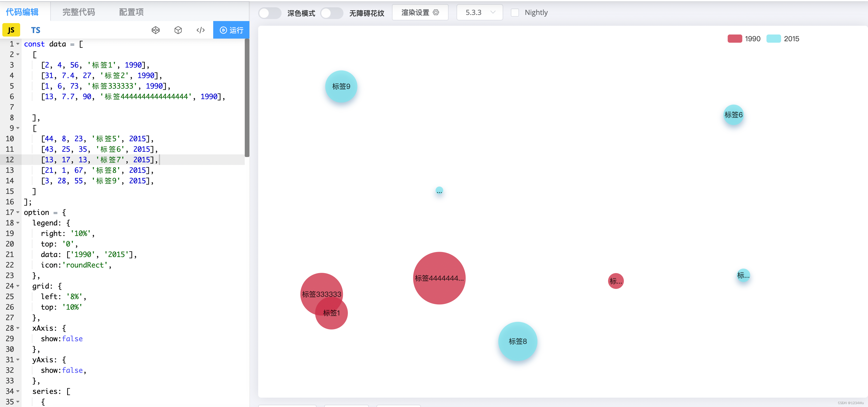Viewport: 868px width, 407px height.
Task: Toggle 无障碍花纹 pattern switch
Action: click(331, 13)
